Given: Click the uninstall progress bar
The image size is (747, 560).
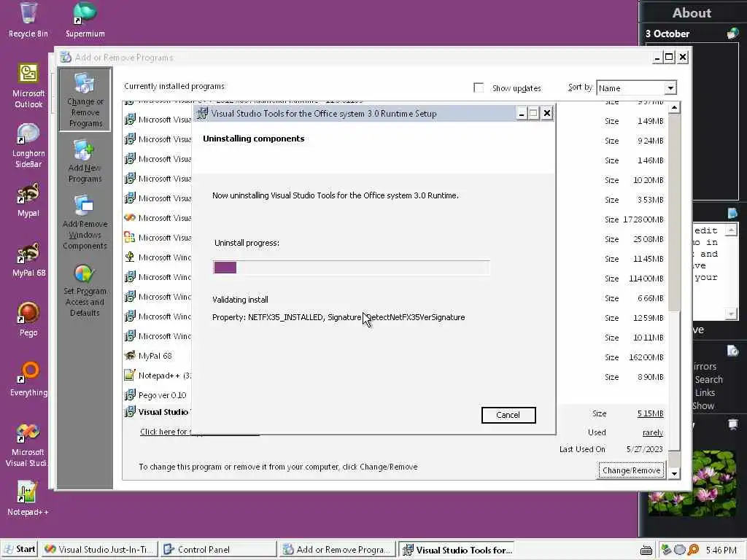Looking at the screenshot, I should point(351,267).
